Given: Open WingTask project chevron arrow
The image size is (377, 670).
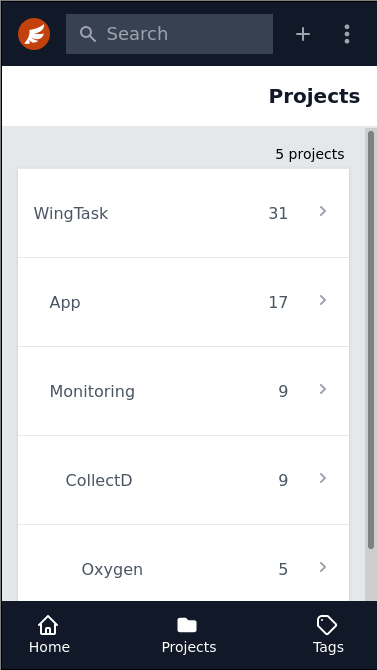Looking at the screenshot, I should [x=323, y=211].
